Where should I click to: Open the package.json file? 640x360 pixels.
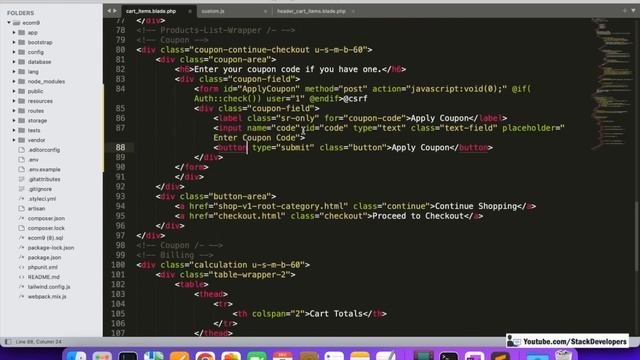pyautogui.click(x=44, y=258)
